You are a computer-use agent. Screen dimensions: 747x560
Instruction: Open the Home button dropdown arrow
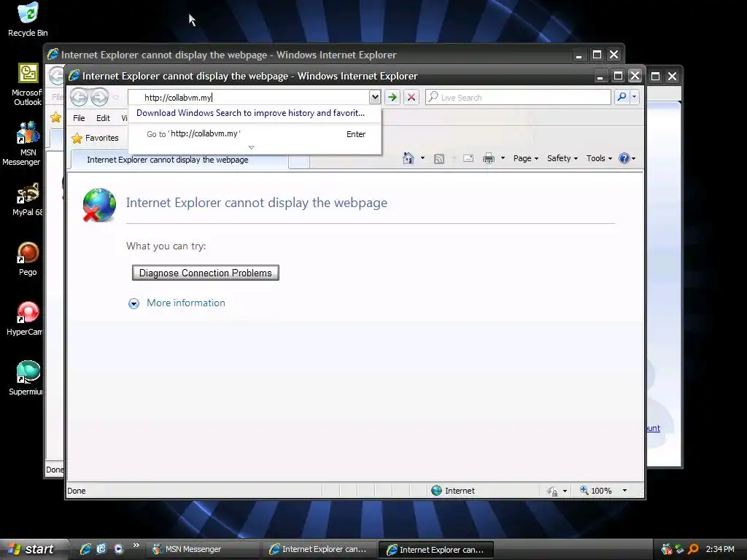point(422,158)
